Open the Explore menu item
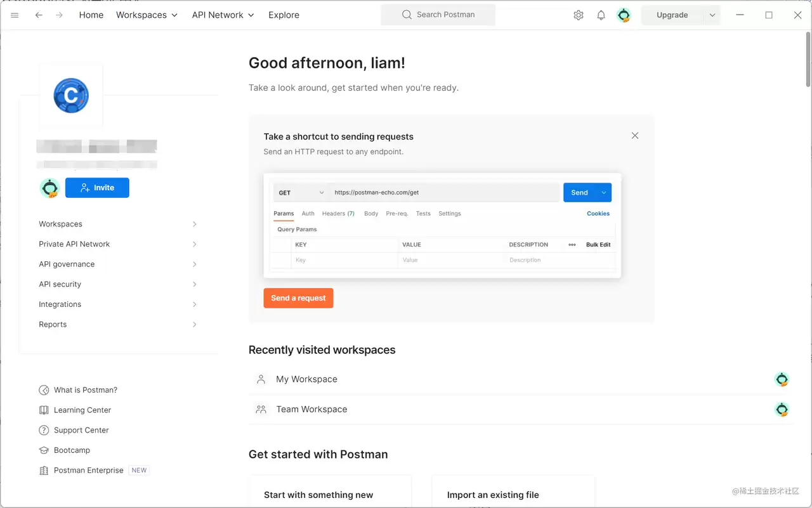Viewport: 812px width, 508px height. coord(284,15)
